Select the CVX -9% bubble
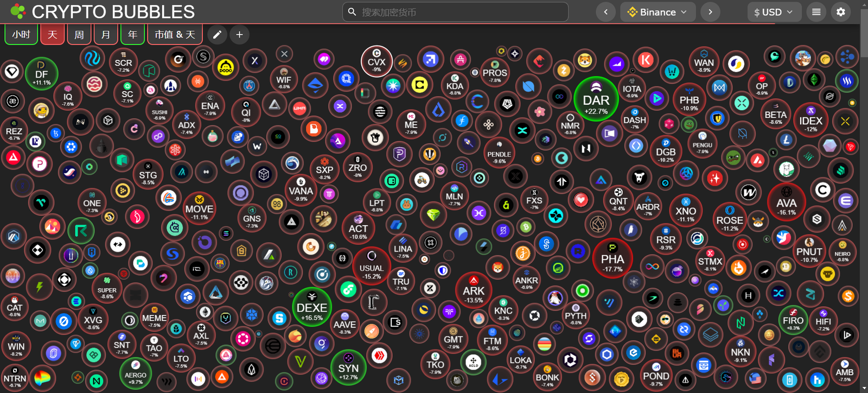 click(x=376, y=61)
